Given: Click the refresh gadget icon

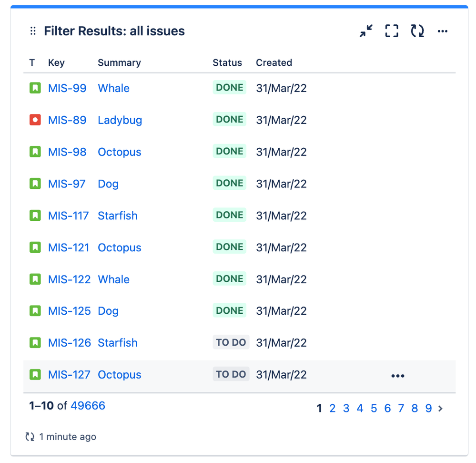Looking at the screenshot, I should 416,31.
